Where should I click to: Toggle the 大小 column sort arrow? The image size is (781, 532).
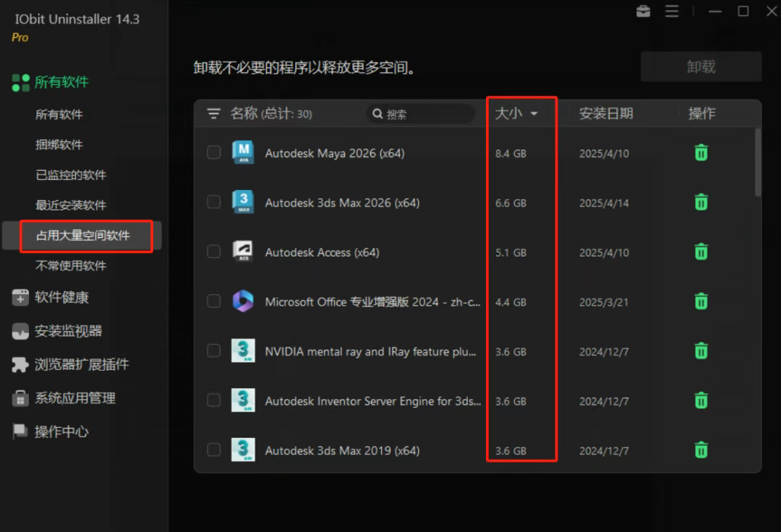click(x=534, y=113)
